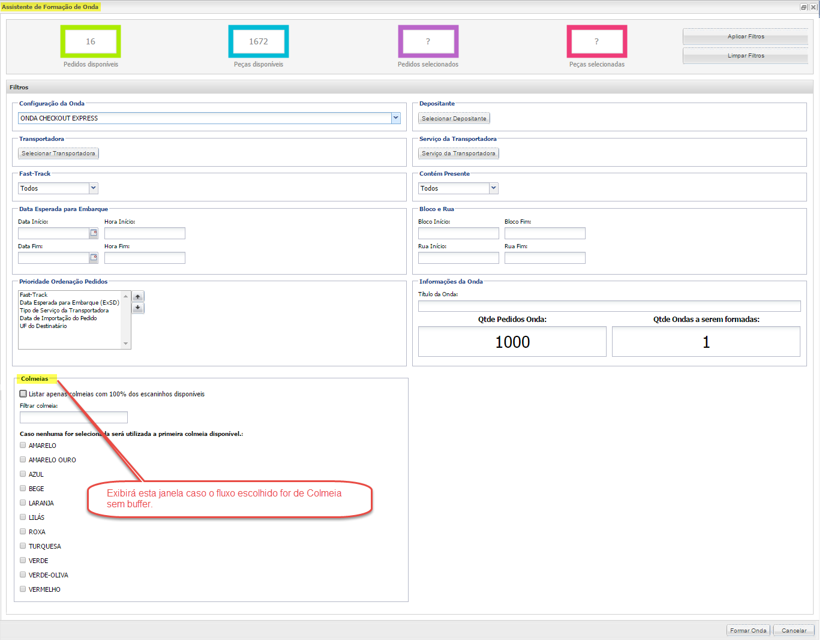Click the Rua Fim input
Viewport: 822px width, 644px height.
pos(545,258)
